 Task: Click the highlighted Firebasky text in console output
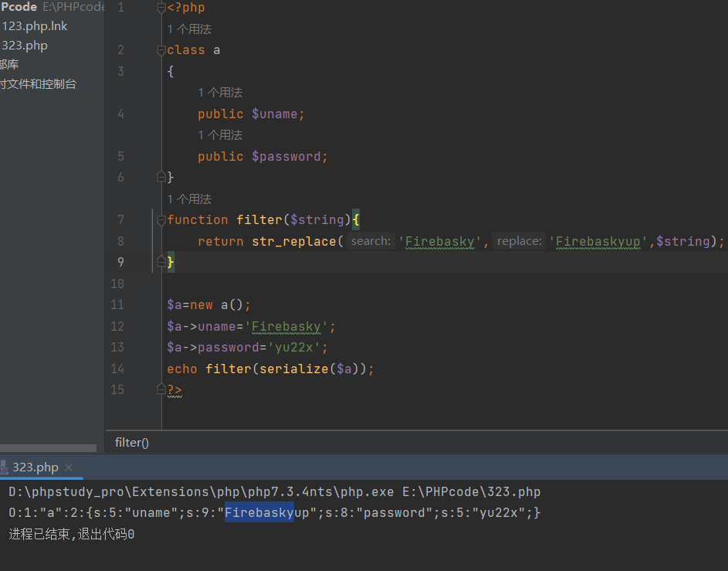pyautogui.click(x=259, y=512)
